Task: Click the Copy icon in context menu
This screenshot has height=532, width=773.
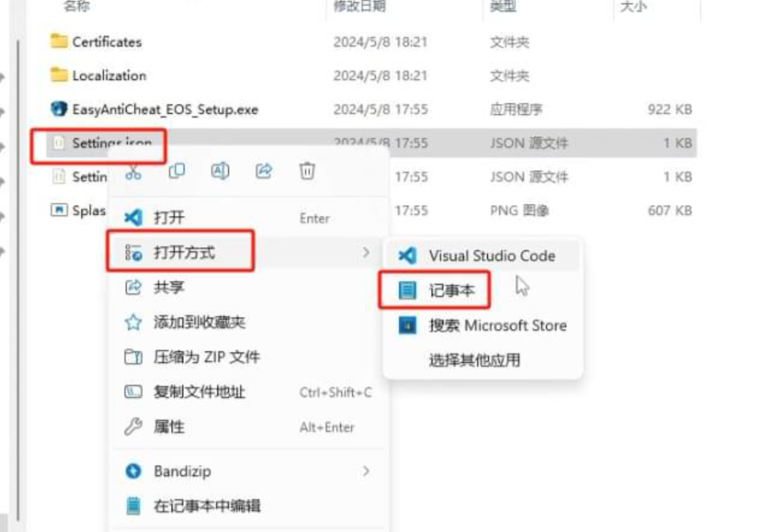Action: (177, 171)
